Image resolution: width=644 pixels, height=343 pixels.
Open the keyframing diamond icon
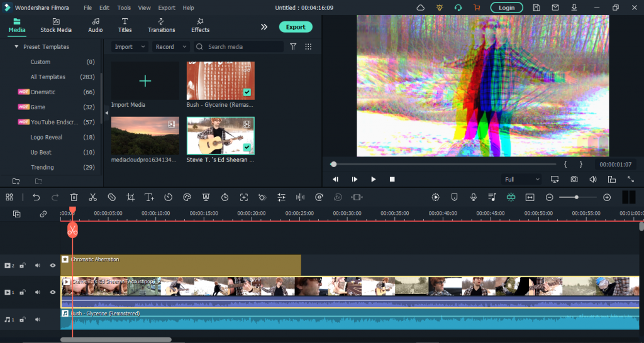pos(262,197)
